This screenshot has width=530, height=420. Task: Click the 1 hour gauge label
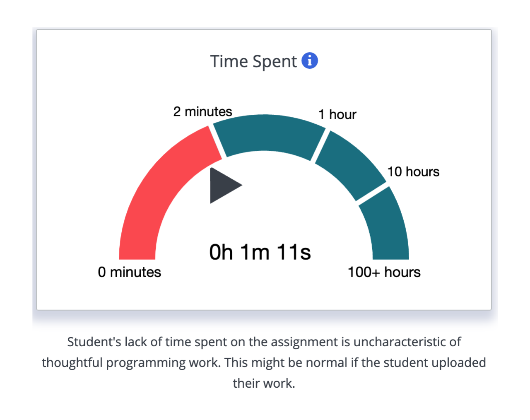337,114
